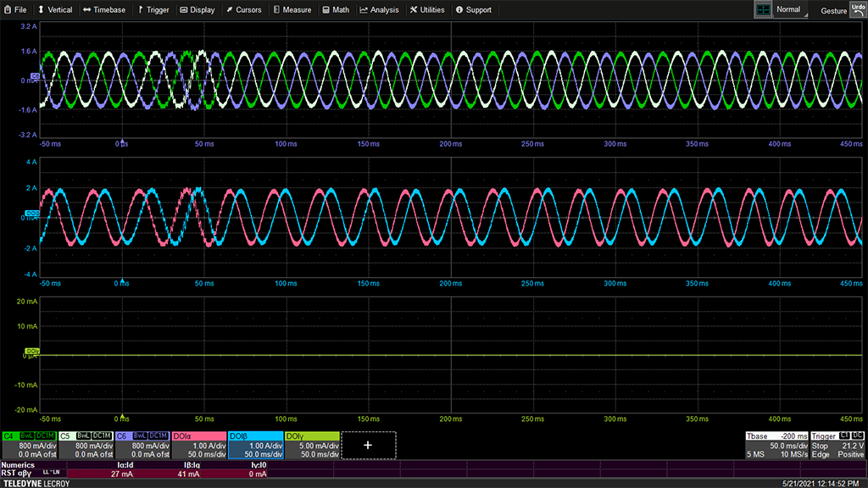The width and height of the screenshot is (868, 488).
Task: Open the Normal trigger mode dropdown
Action: [x=790, y=10]
